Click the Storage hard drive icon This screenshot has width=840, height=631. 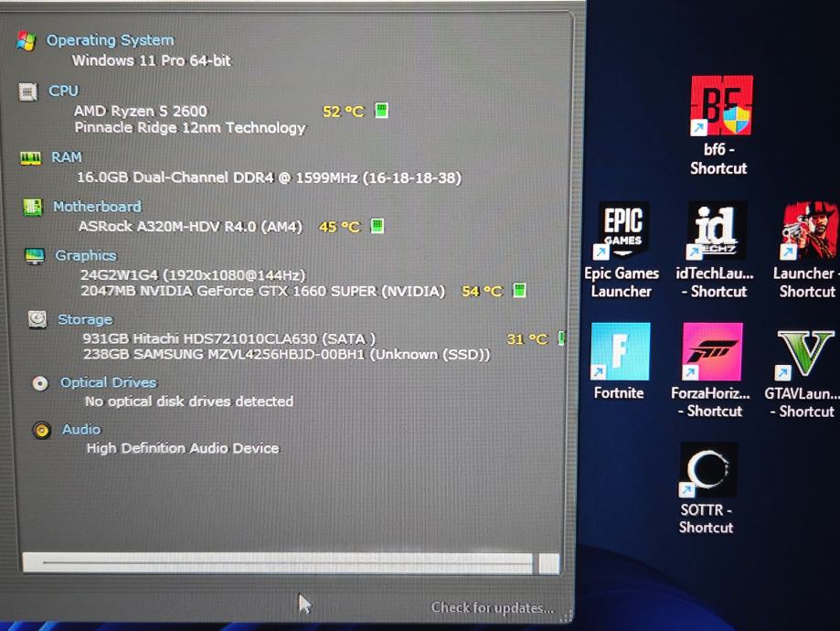37,319
